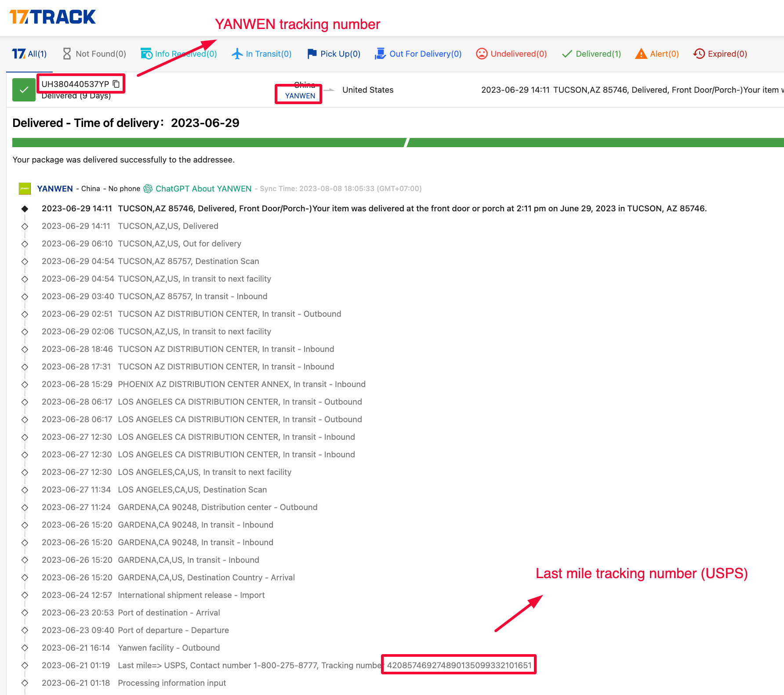Click the Undelivered sad-face icon
The image size is (784, 695).
(482, 54)
